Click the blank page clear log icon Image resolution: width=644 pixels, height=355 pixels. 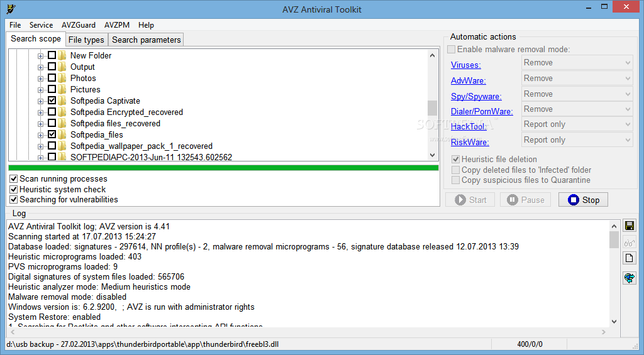[x=629, y=258]
